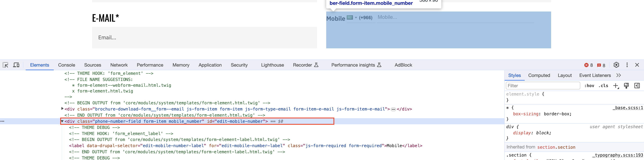644x160 pixels.
Task: Expand the brochure-download-form email div node
Action: pos(62,109)
